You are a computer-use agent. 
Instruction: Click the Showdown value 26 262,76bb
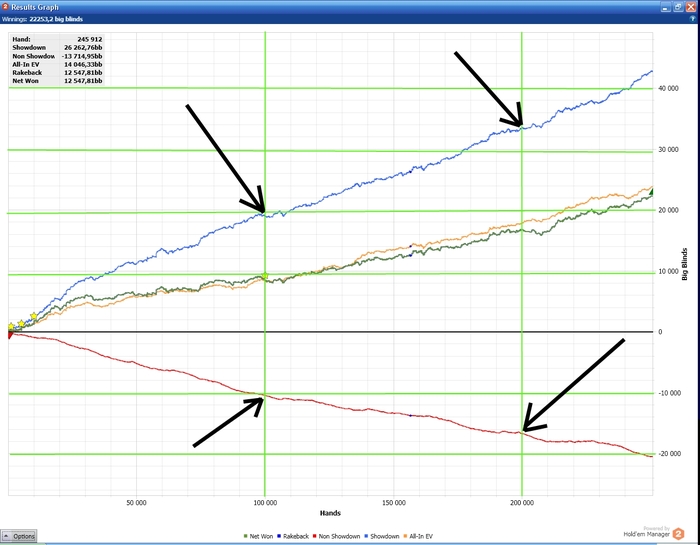click(83, 47)
